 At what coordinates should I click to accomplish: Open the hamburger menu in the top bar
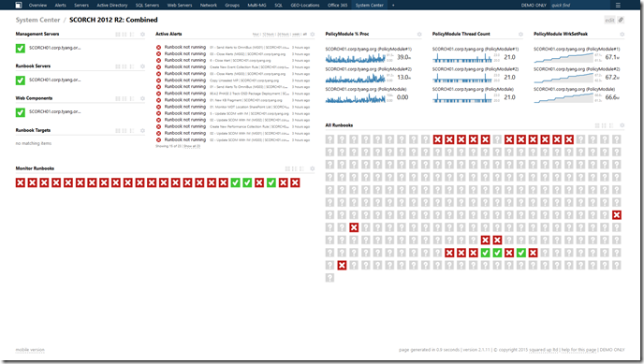pyautogui.click(x=618, y=5)
